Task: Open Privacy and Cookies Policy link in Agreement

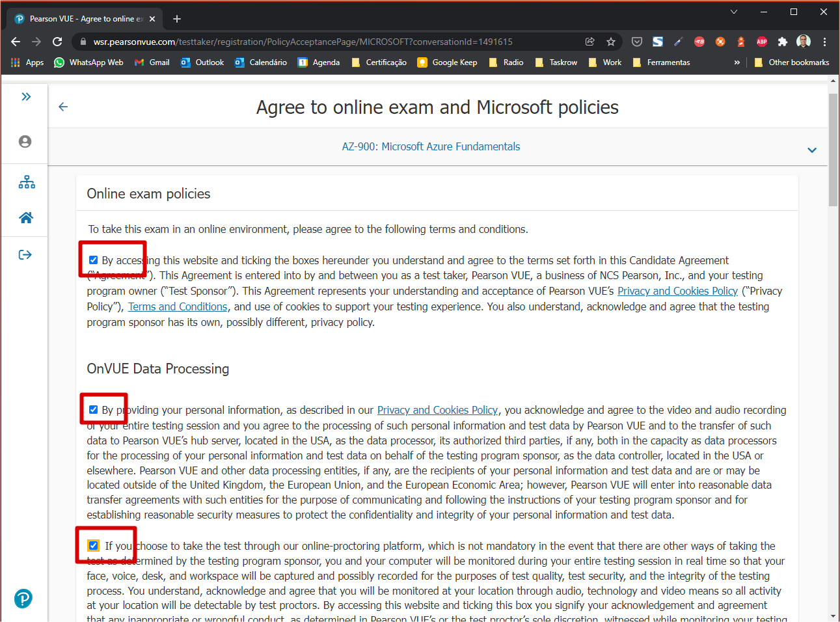Action: [x=677, y=291]
